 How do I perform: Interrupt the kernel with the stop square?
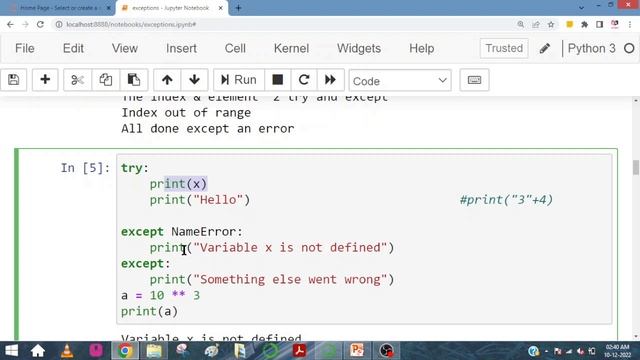tap(278, 80)
